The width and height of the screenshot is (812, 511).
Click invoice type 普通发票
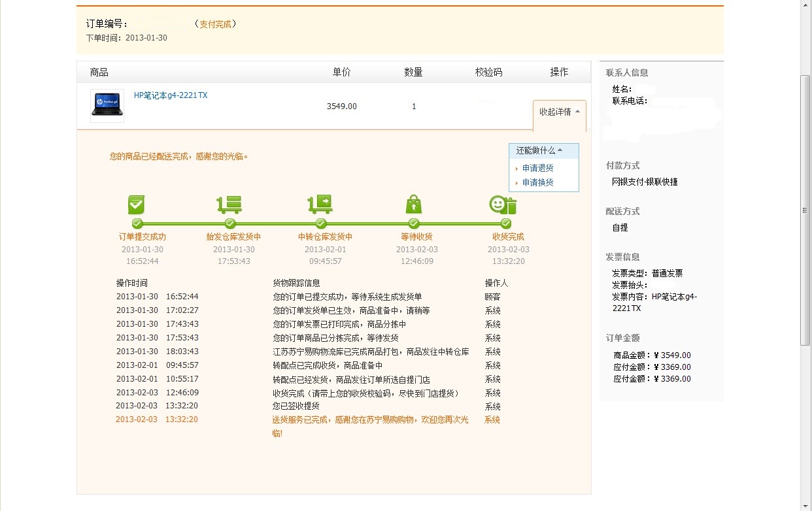[x=667, y=273]
